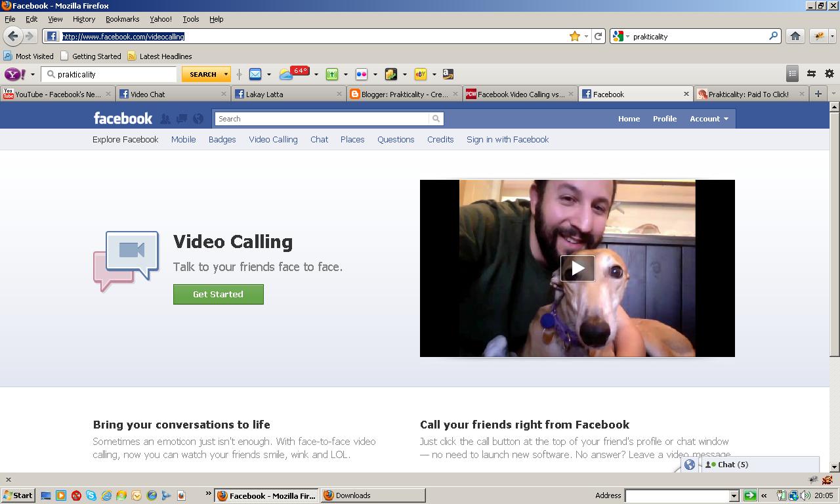Expand the Yahoo Mail dropdown arrow

(x=269, y=74)
